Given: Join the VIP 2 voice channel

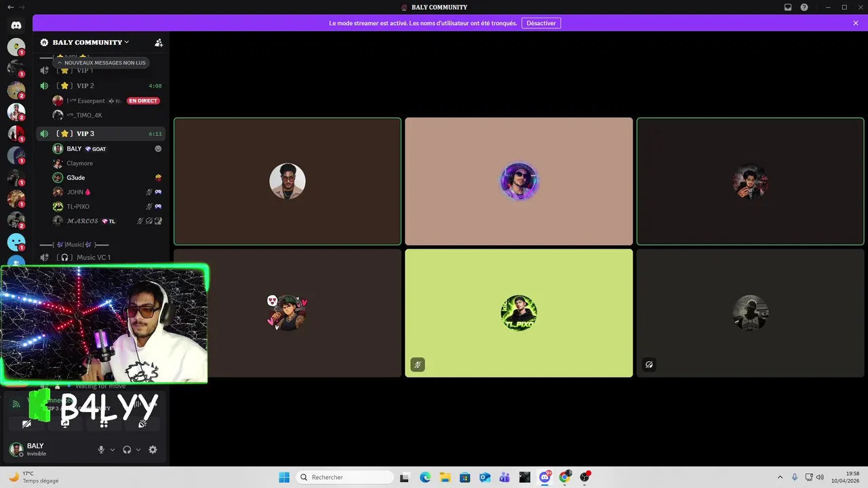Looking at the screenshot, I should (x=101, y=86).
